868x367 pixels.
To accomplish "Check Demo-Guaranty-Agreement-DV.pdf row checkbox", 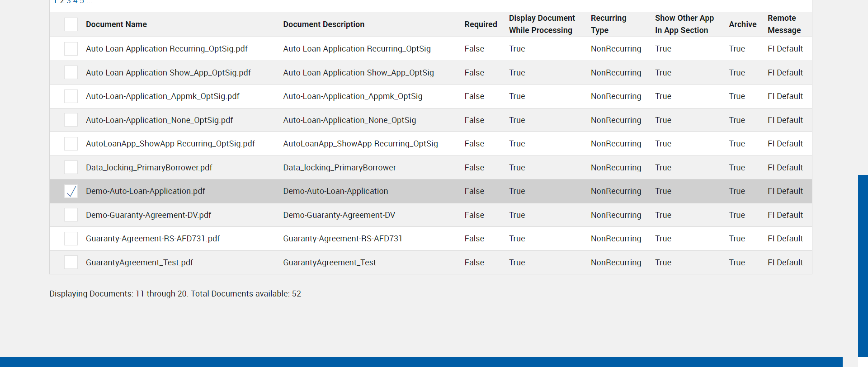I will point(71,215).
